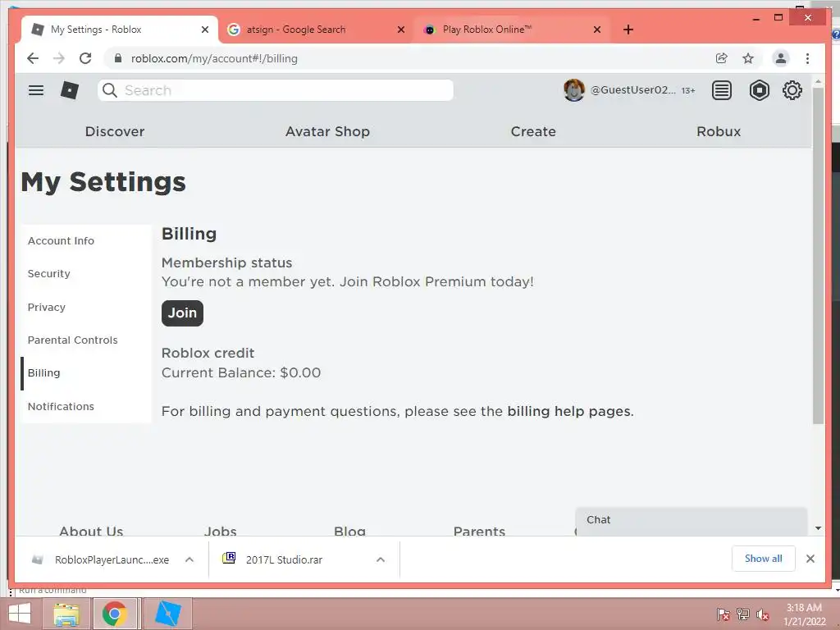Click the Roblox logo home icon
The width and height of the screenshot is (840, 630).
point(70,90)
